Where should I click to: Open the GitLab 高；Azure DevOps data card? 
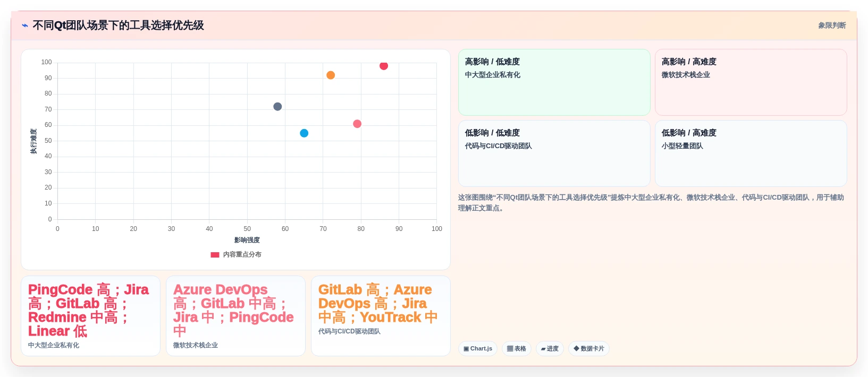381,316
